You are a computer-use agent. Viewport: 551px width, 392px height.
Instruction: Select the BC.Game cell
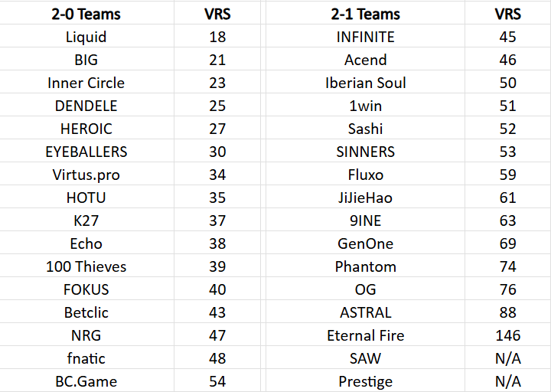[x=86, y=381]
